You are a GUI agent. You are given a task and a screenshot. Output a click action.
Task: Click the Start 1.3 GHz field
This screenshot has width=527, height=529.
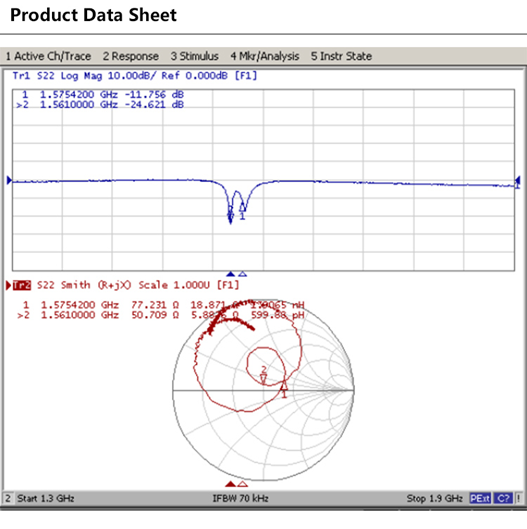tap(46, 498)
